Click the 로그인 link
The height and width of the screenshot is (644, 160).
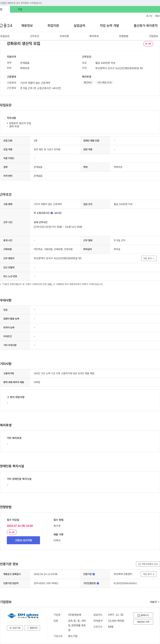click(149, 16)
